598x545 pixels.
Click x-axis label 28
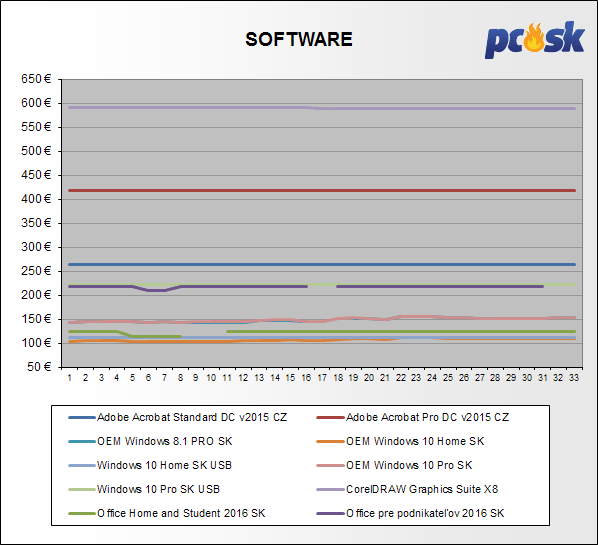point(495,378)
